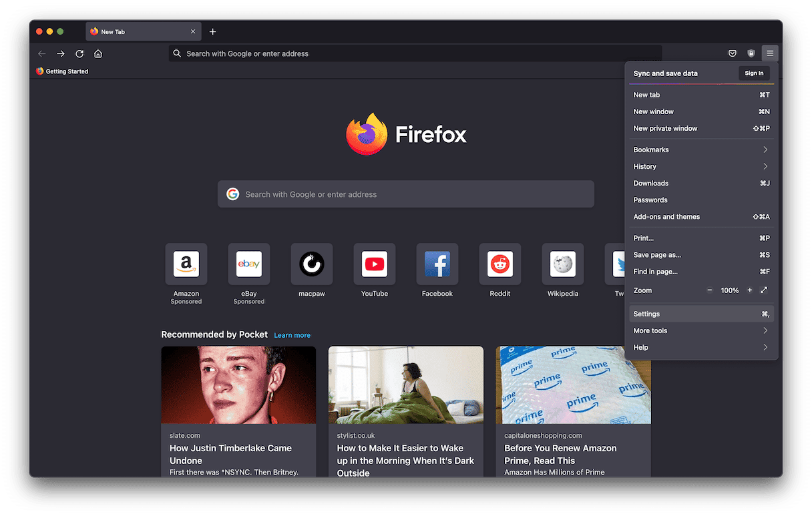Click the address bar search magnifier icon
Viewport: 812px width, 516px height.
pos(177,53)
